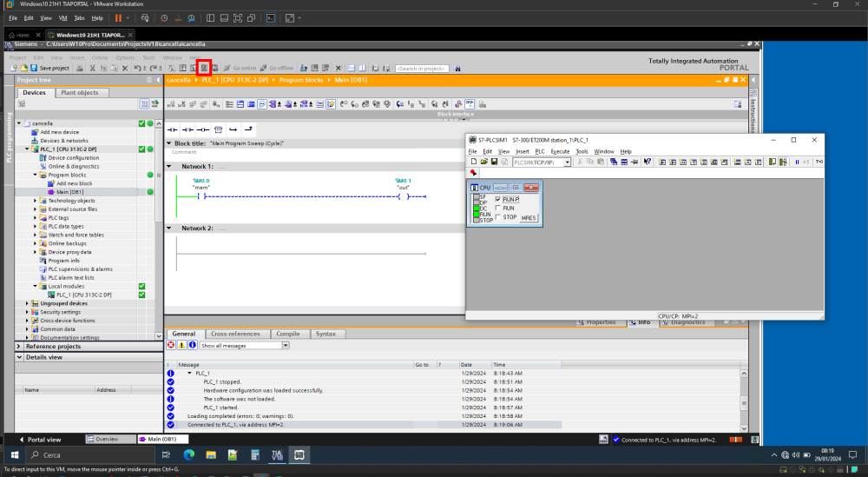Viewport: 868px width, 477px height.
Task: Switch to the Plant objects tab
Action: point(79,92)
